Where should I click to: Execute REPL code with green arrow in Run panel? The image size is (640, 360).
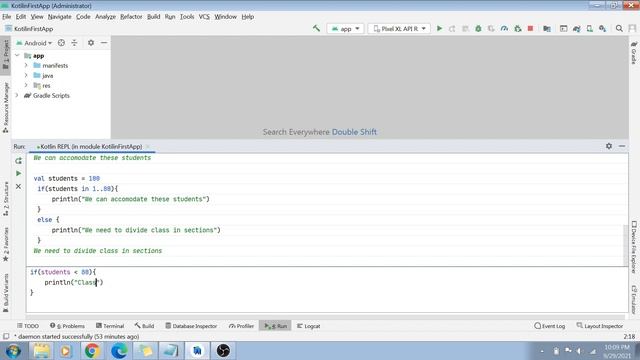(18, 173)
